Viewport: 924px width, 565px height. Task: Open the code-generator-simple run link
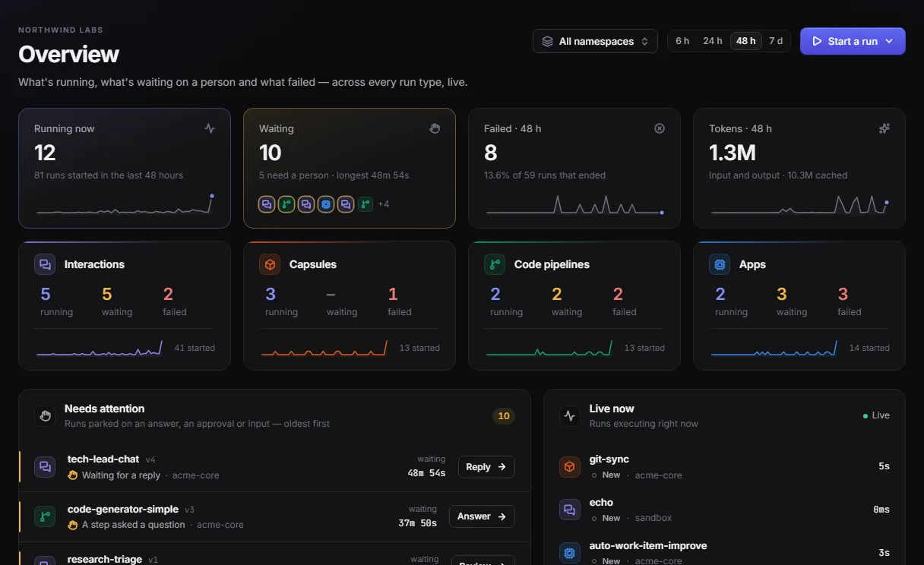[x=123, y=509]
